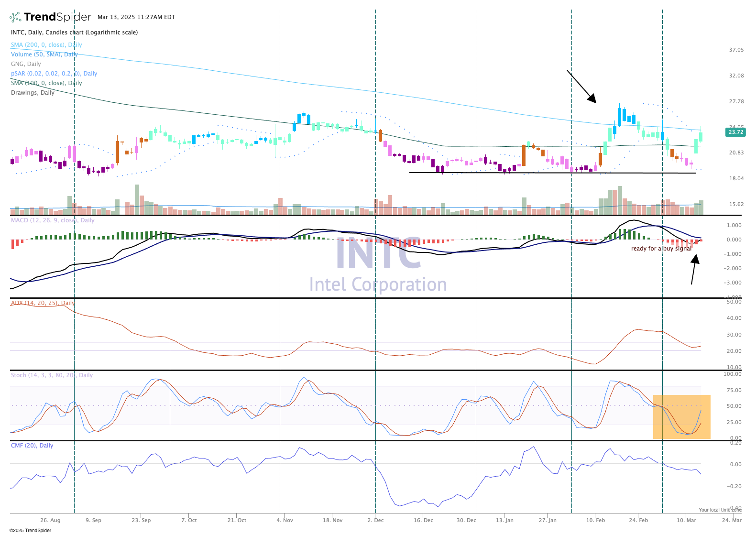The width and height of the screenshot is (756, 535).
Task: Open the SMA (200, 0, close) indicator label
Action: coord(46,45)
